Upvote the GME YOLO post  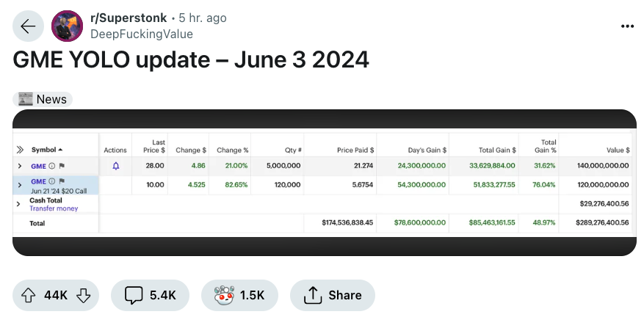point(29,295)
